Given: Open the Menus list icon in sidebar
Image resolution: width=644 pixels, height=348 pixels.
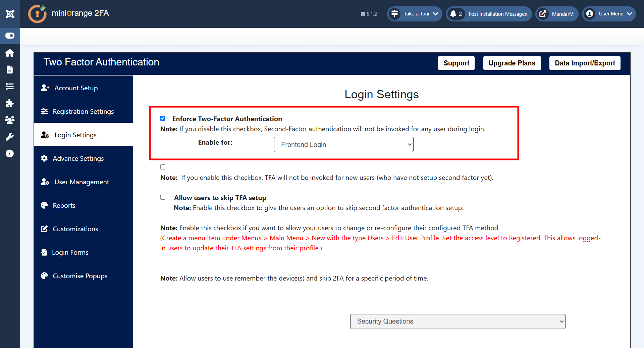Looking at the screenshot, I should pyautogui.click(x=10, y=86).
